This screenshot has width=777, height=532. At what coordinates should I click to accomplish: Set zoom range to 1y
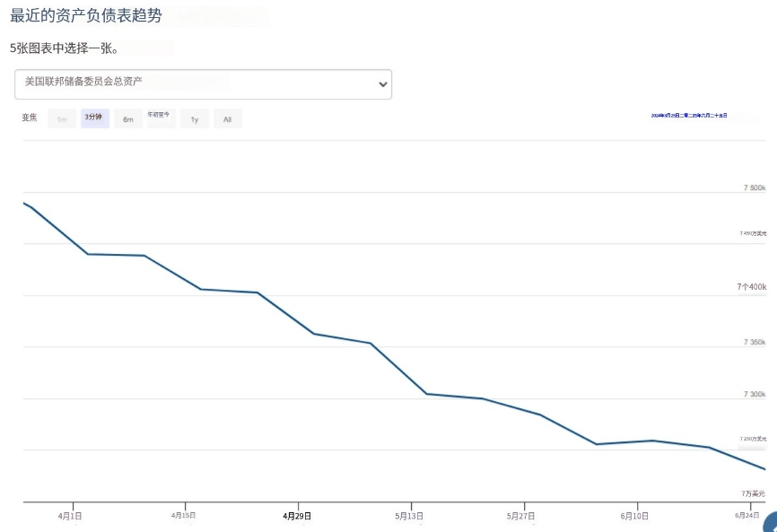point(195,119)
